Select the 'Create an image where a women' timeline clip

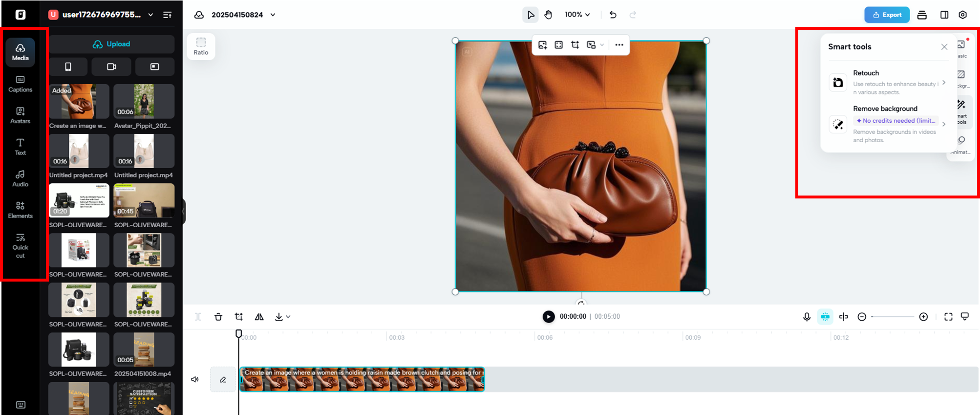(x=362, y=379)
